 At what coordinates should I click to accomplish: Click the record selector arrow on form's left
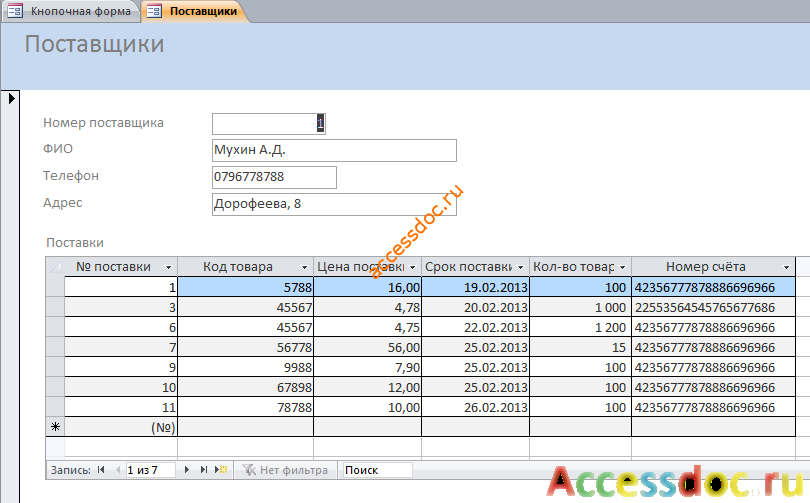click(x=11, y=98)
